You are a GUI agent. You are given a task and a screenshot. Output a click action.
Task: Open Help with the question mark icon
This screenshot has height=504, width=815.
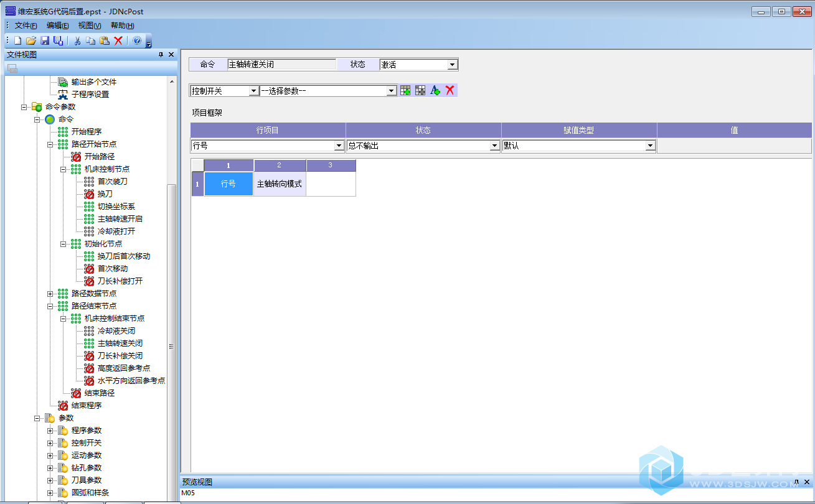137,40
